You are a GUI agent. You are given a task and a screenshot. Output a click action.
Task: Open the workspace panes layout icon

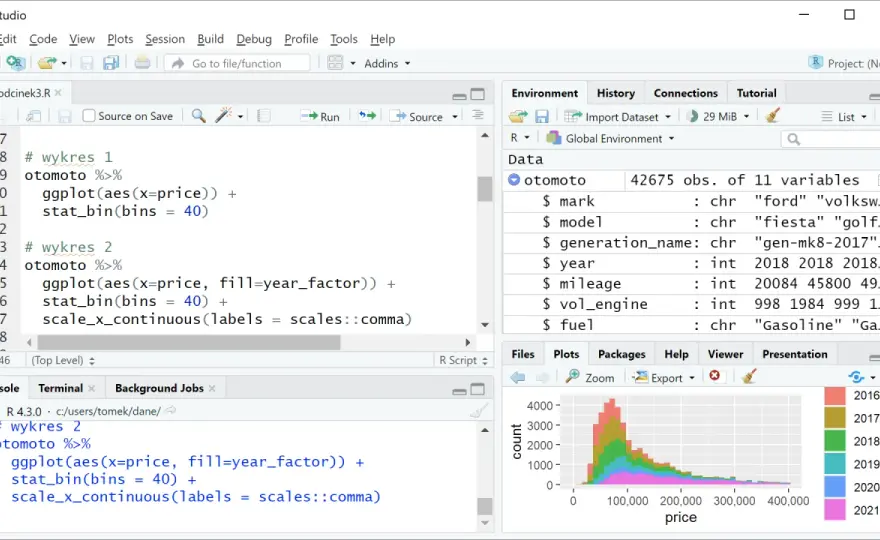pyautogui.click(x=335, y=63)
